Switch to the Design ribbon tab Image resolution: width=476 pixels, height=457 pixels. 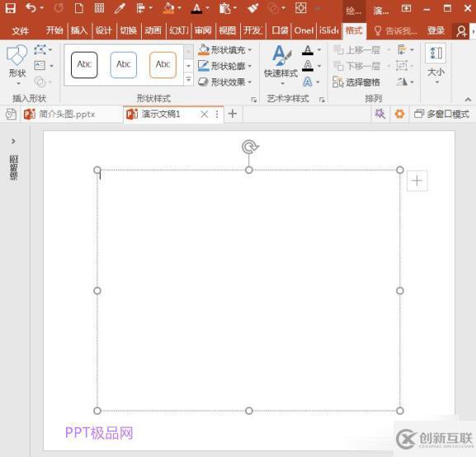click(103, 31)
